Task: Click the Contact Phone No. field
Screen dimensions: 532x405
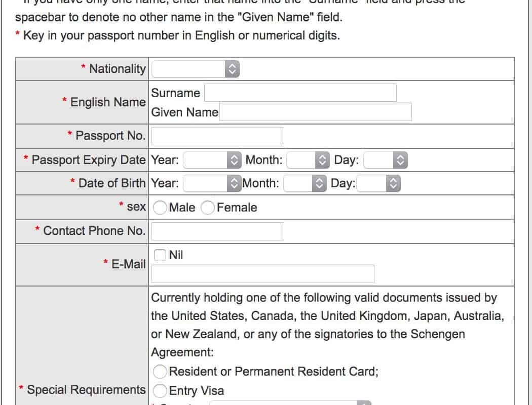Action: [x=217, y=231]
